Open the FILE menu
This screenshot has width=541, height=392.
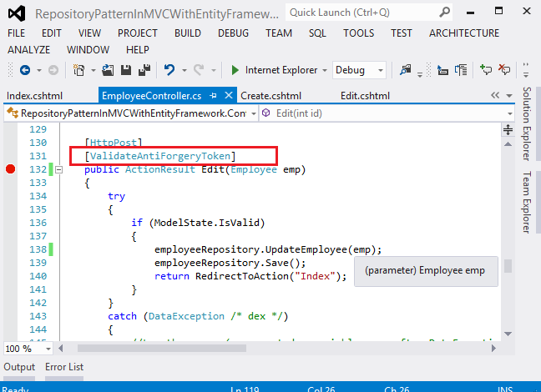(x=16, y=33)
